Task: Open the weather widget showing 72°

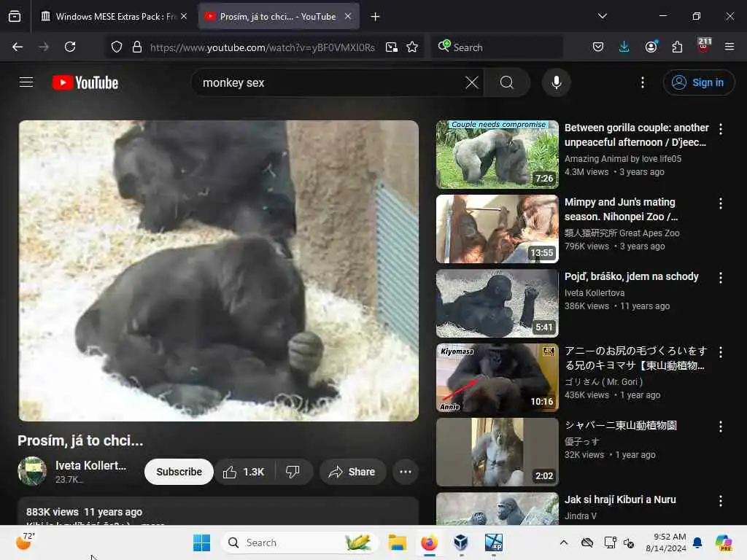Action: click(x=26, y=542)
